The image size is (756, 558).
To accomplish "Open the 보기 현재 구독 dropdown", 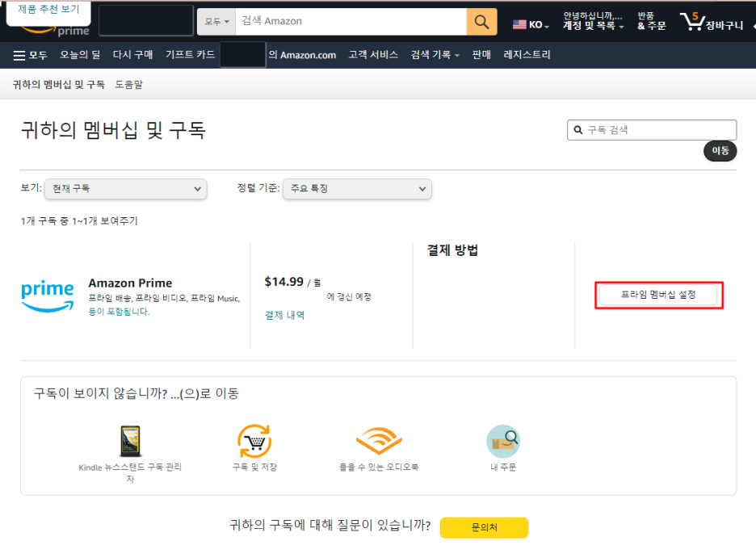I will 126,189.
